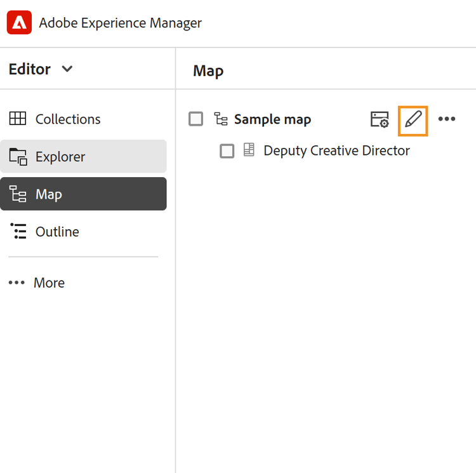Image resolution: width=476 pixels, height=473 pixels.
Task: Click the Collections grid icon
Action: [18, 119]
